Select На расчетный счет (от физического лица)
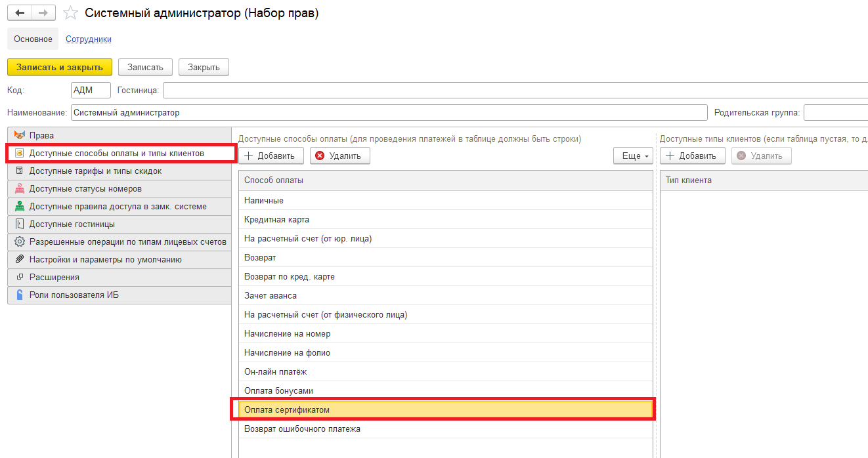The width and height of the screenshot is (868, 458). pyautogui.click(x=446, y=314)
